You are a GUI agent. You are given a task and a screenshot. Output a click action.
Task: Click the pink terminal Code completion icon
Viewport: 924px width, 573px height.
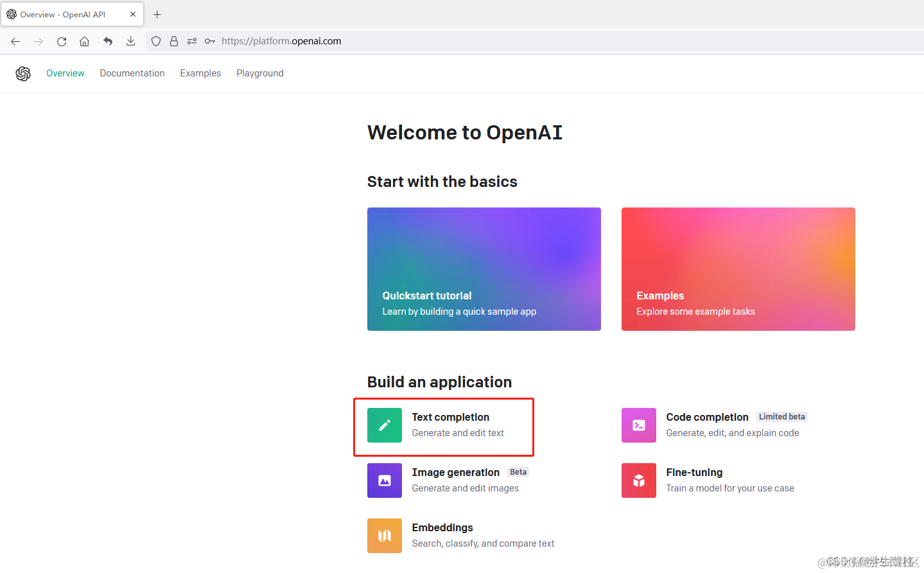639,425
